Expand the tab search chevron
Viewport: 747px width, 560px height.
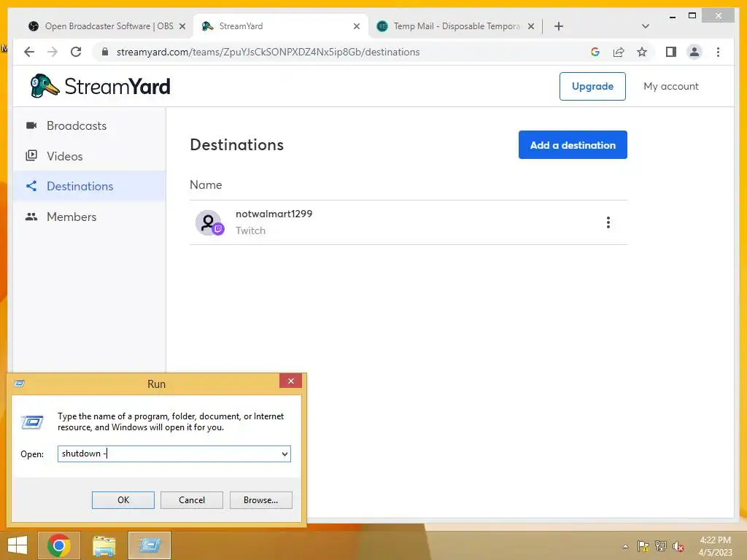[x=645, y=26]
